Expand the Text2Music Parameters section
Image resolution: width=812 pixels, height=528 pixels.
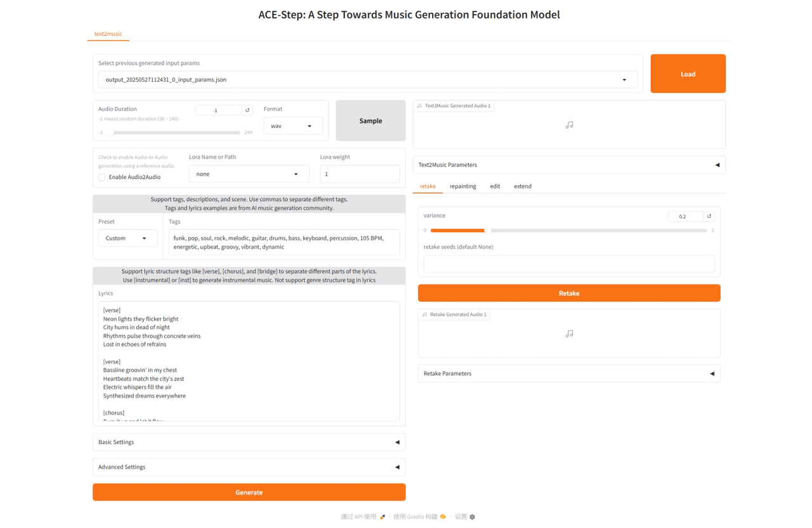[569, 165]
